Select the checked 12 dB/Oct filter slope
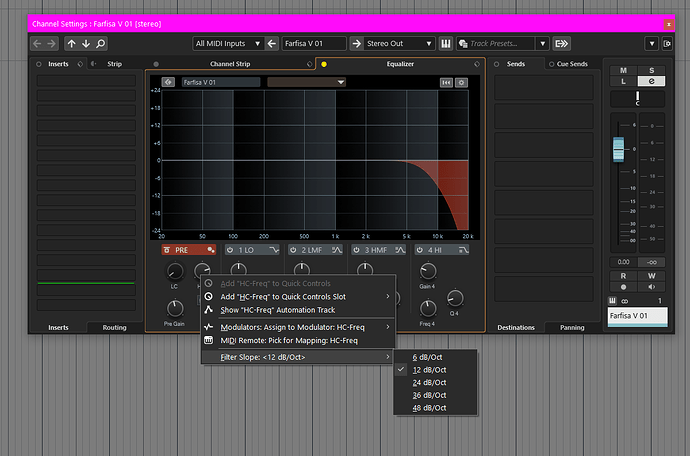The width and height of the screenshot is (690, 456). pyautogui.click(x=435, y=370)
